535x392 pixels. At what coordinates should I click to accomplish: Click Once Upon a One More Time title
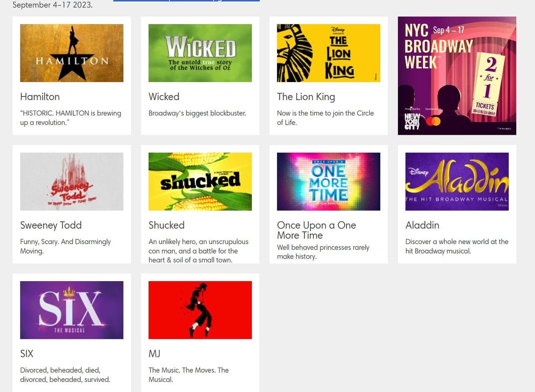tap(316, 230)
